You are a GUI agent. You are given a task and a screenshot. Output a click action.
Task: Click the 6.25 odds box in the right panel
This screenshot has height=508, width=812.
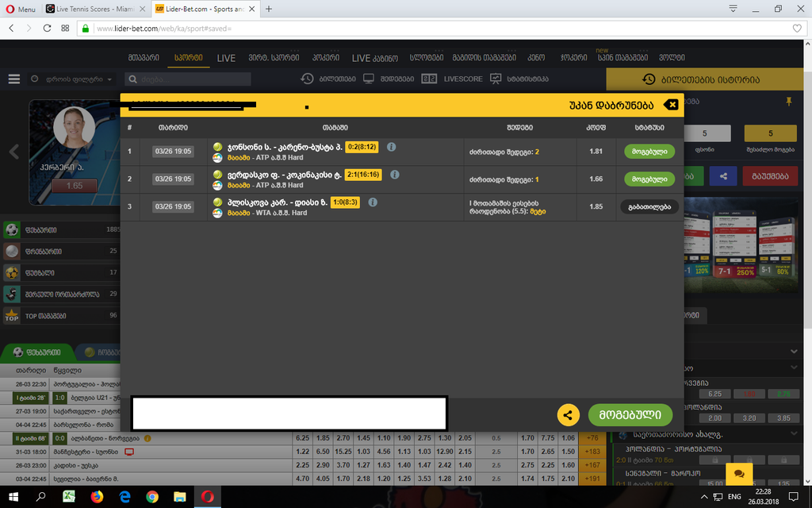714,394
